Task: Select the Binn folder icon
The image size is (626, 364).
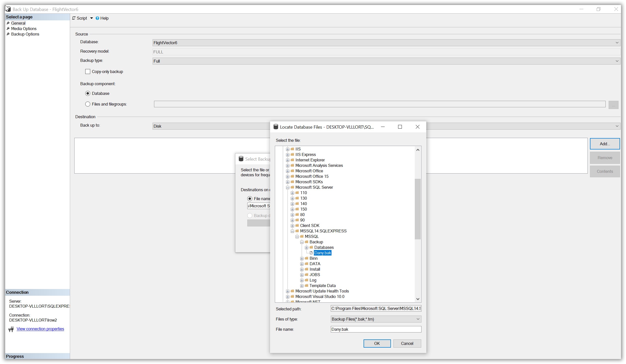Action: click(306, 258)
